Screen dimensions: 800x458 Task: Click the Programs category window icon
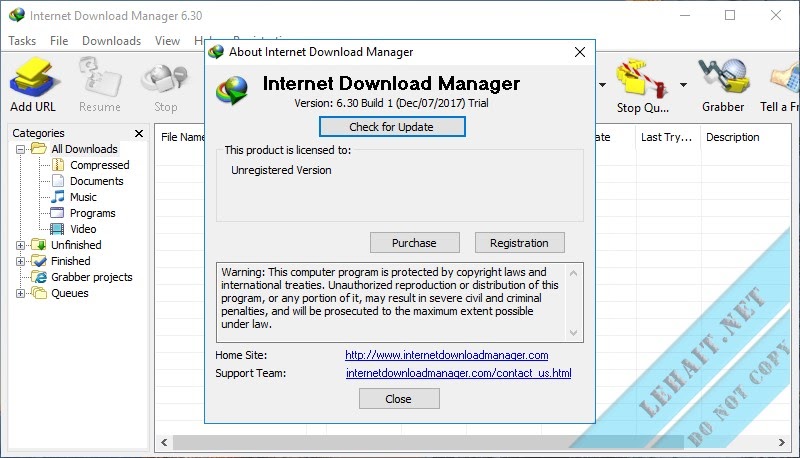click(58, 213)
